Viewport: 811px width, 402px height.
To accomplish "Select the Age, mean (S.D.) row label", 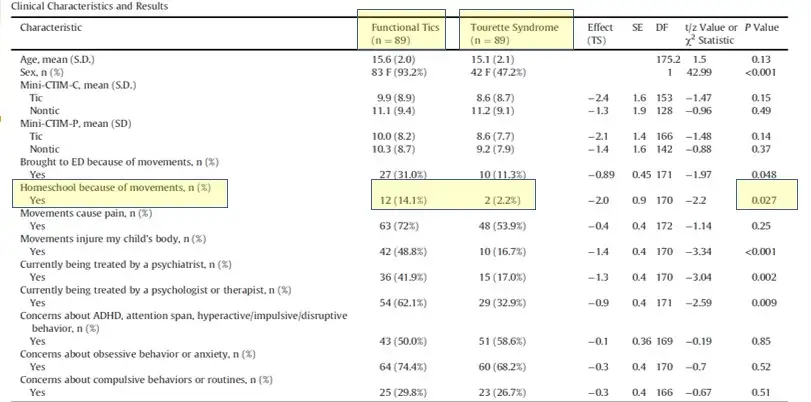I will [60, 60].
